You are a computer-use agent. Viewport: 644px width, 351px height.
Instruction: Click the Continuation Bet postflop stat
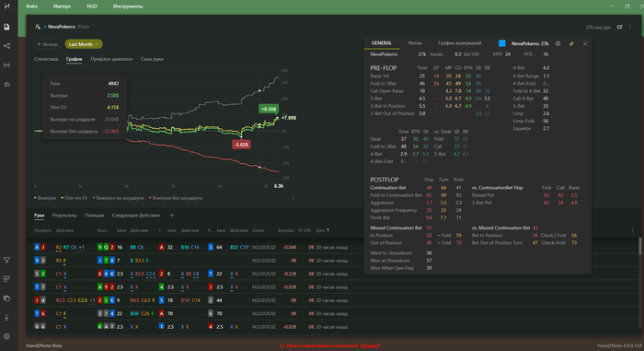[x=388, y=188]
